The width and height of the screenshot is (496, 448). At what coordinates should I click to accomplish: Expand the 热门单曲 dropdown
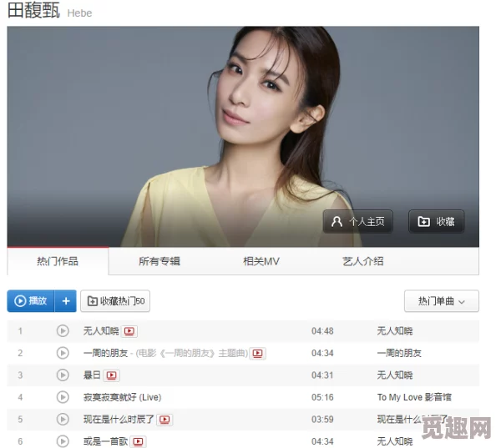click(441, 301)
